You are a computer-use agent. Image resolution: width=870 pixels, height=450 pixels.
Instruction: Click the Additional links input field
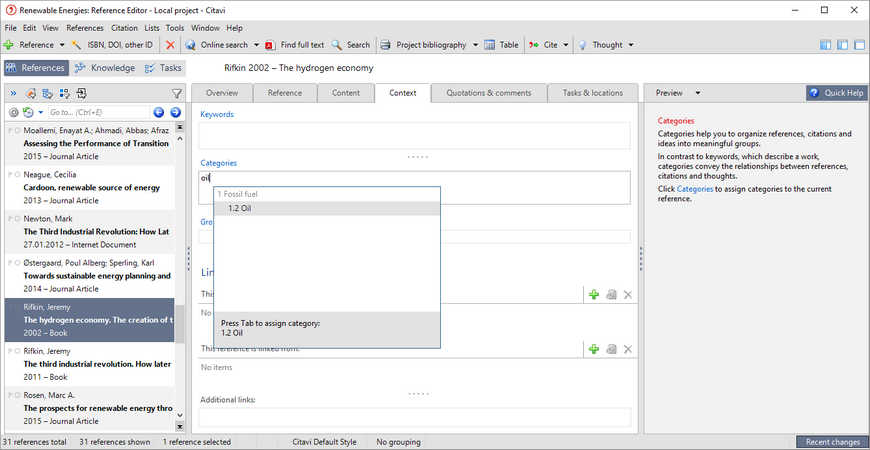(414, 417)
